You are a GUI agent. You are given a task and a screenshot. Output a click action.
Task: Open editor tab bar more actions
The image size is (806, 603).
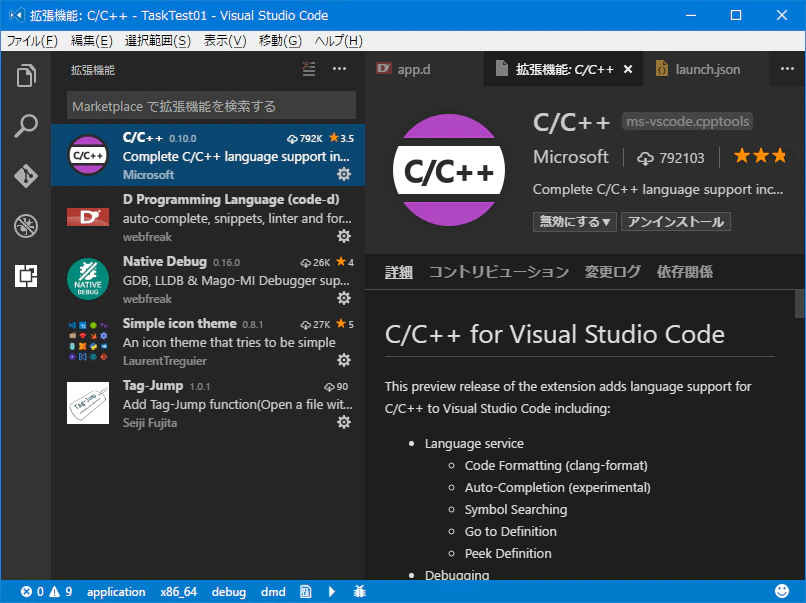[x=787, y=69]
